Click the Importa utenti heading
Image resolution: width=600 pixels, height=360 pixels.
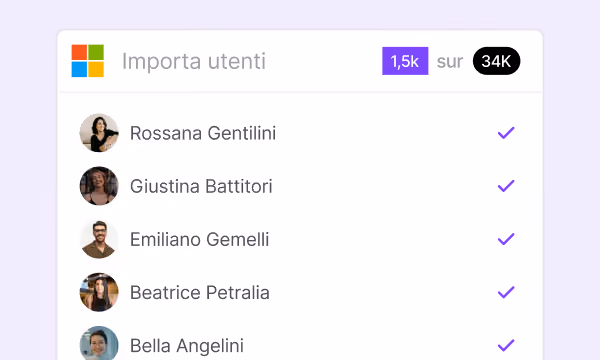tap(194, 61)
